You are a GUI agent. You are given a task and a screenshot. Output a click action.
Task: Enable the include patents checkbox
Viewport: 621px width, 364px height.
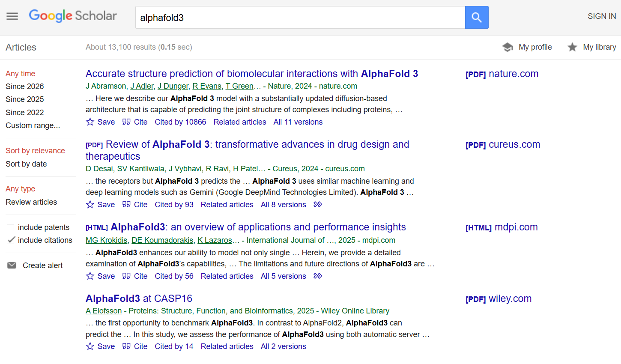tap(11, 227)
